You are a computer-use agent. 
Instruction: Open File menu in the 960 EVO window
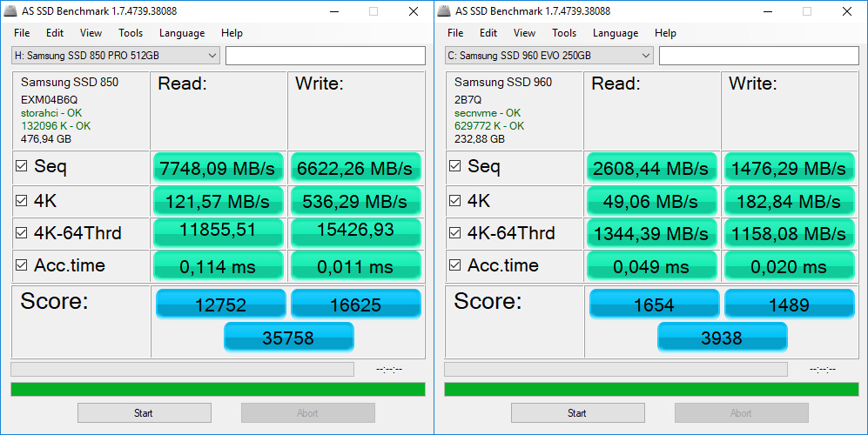pos(455,33)
